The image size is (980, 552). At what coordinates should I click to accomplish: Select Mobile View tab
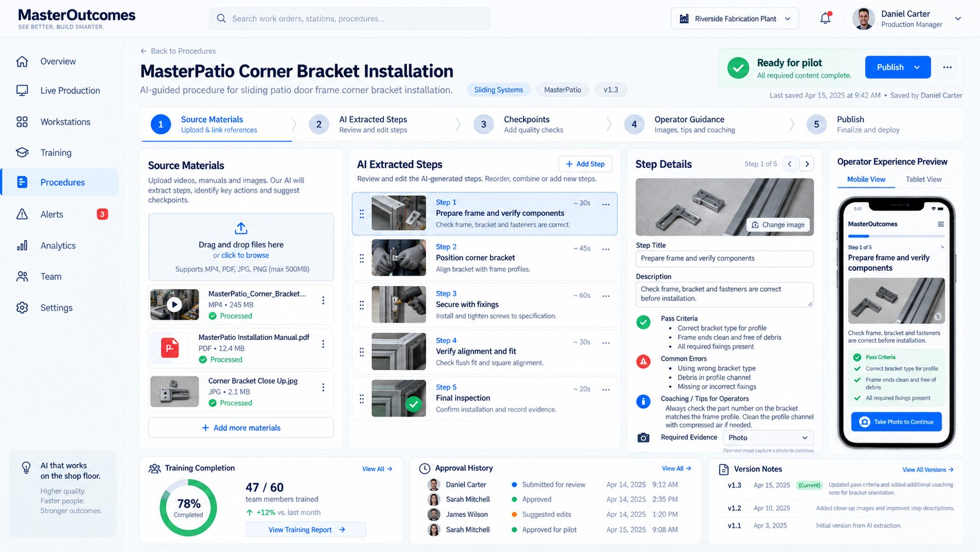pyautogui.click(x=866, y=180)
